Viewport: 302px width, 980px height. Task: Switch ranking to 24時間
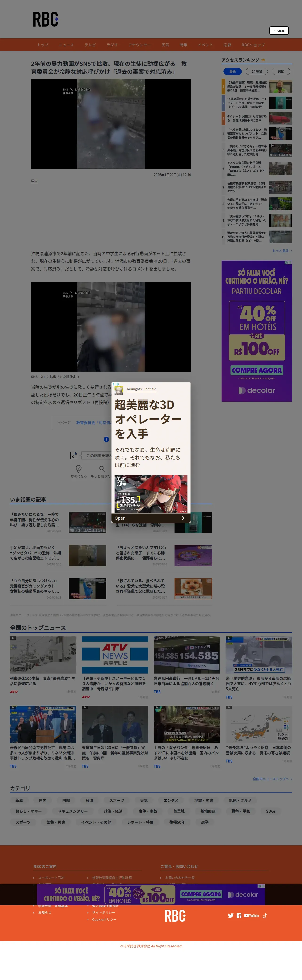[257, 71]
